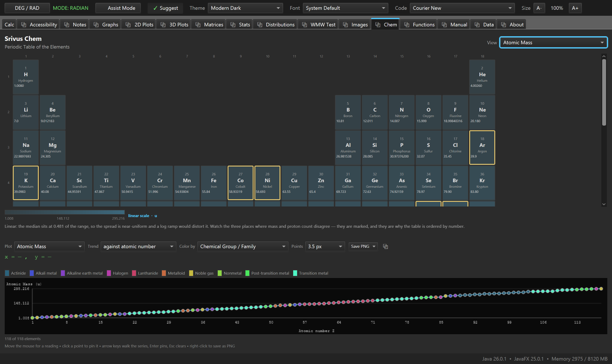
Task: Click the pop-out icon on the About tab
Action: tap(504, 25)
